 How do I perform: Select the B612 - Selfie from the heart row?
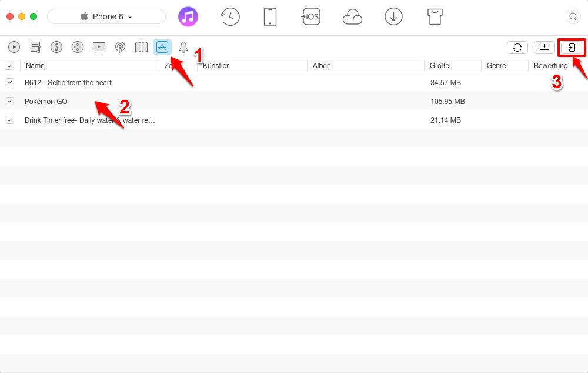294,82
